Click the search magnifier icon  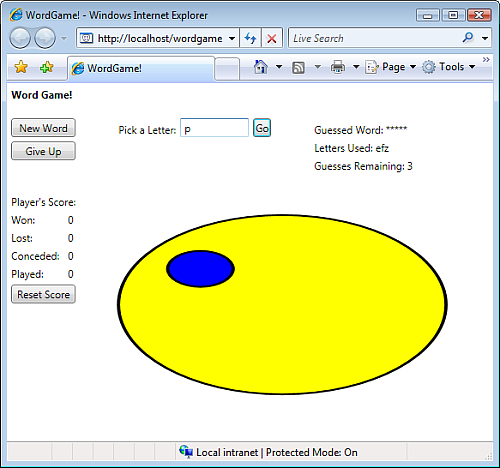point(468,38)
